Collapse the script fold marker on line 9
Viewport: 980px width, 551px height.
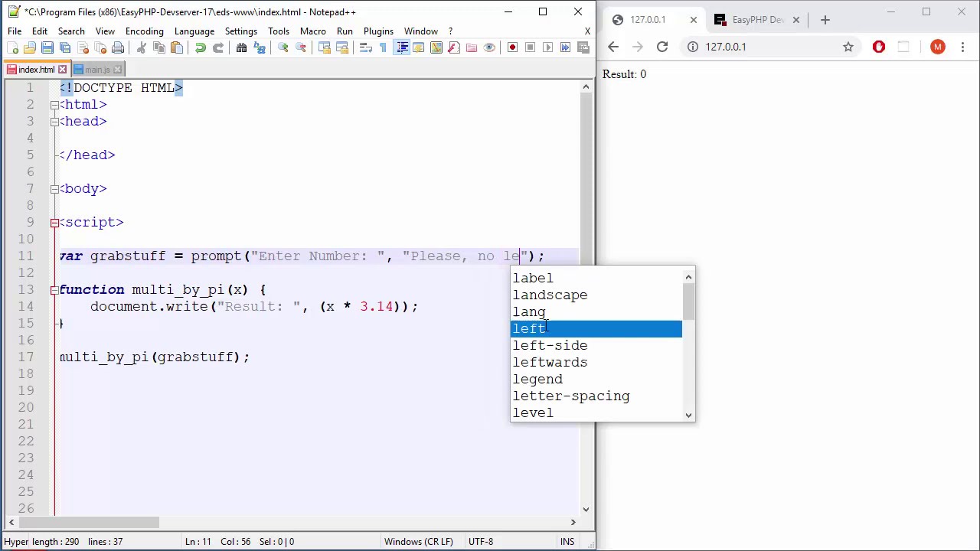[54, 223]
